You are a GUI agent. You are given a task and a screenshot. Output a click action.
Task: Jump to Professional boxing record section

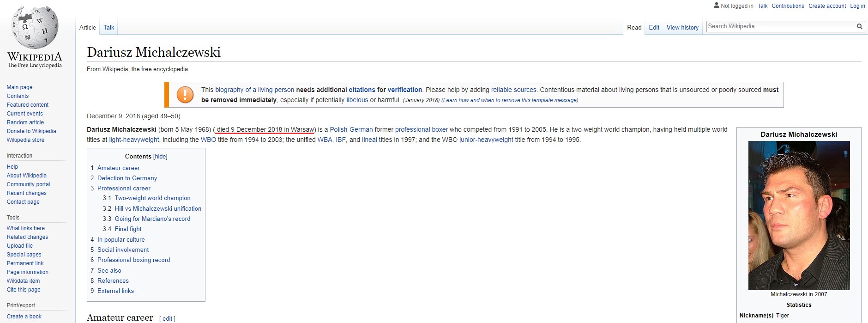click(x=133, y=260)
